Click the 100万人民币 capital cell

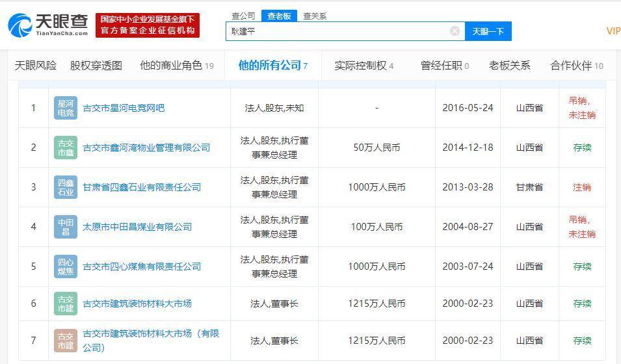pyautogui.click(x=377, y=227)
